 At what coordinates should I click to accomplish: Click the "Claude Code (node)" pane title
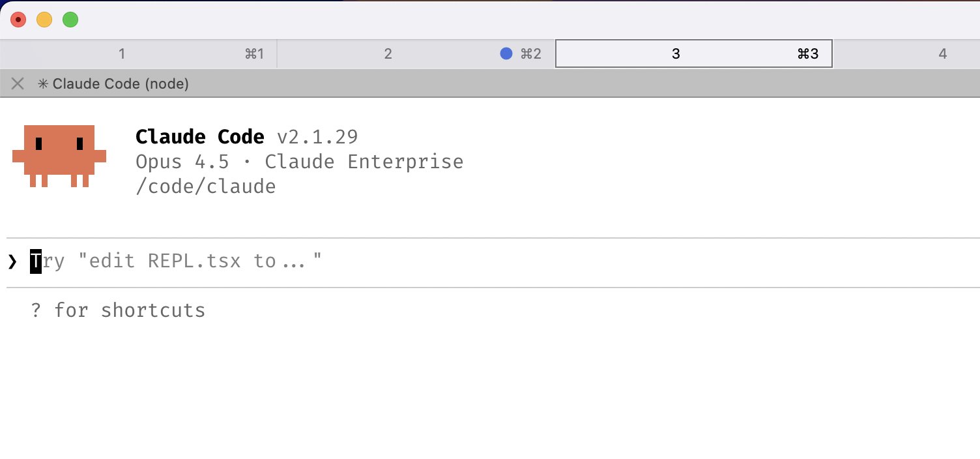(x=121, y=84)
